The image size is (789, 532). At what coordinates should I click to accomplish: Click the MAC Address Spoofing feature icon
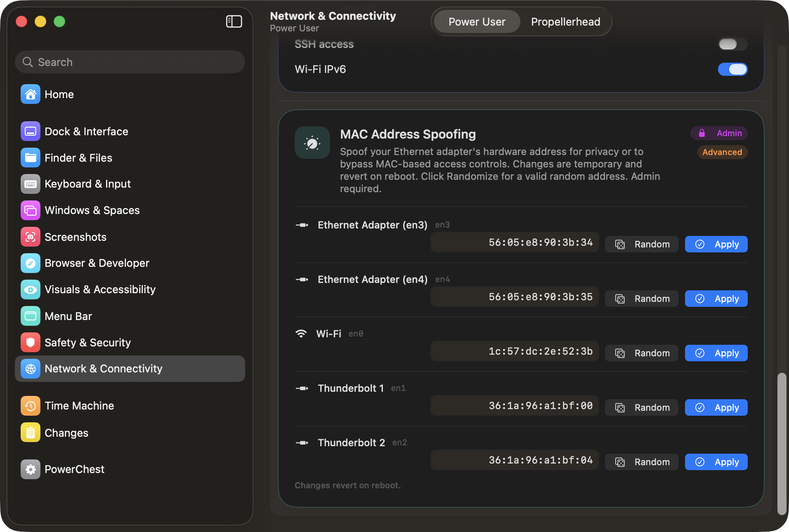(312, 143)
